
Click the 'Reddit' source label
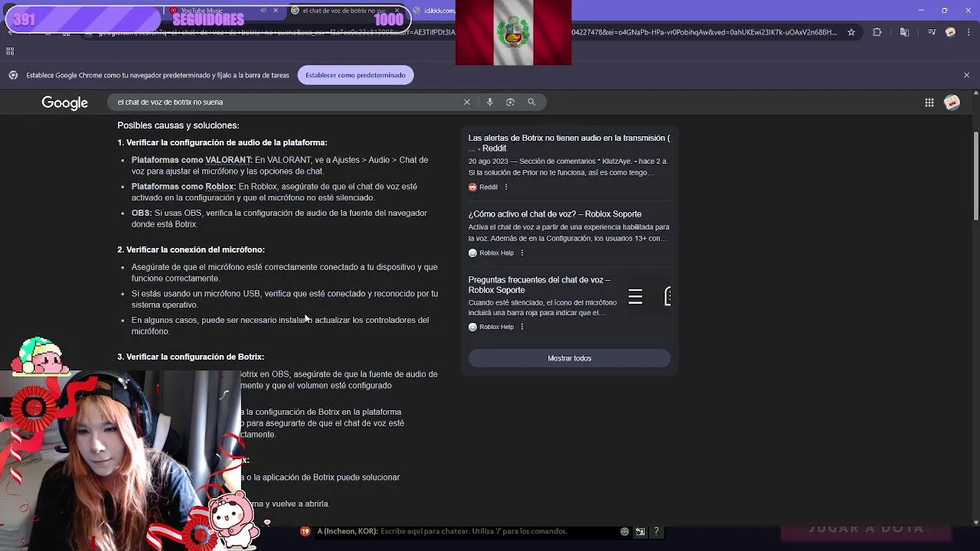tap(488, 187)
